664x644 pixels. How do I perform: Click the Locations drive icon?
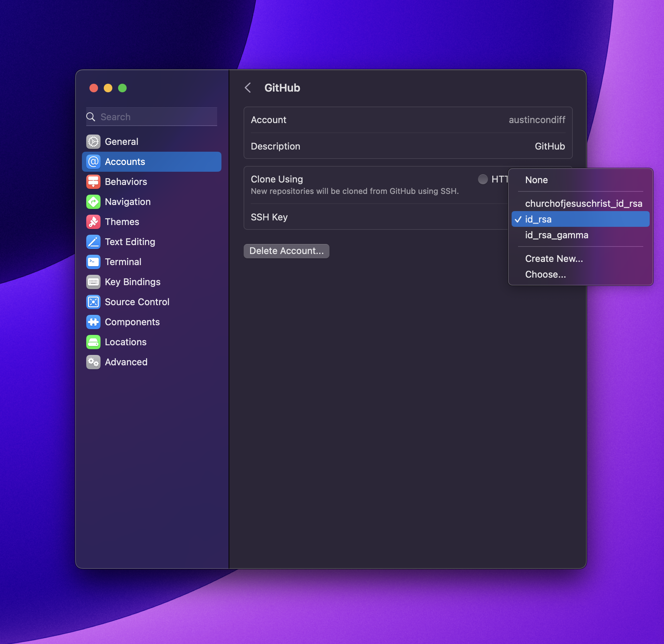click(93, 342)
